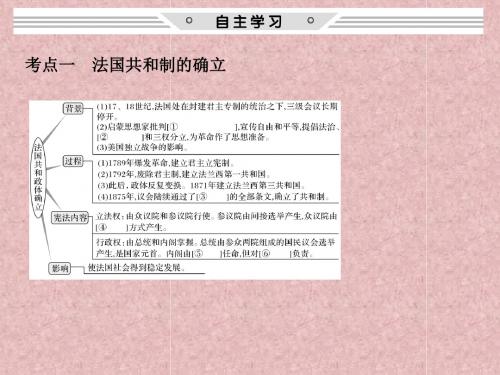Click the blank numbered ① in 启蒙思想家批判

click(202, 127)
